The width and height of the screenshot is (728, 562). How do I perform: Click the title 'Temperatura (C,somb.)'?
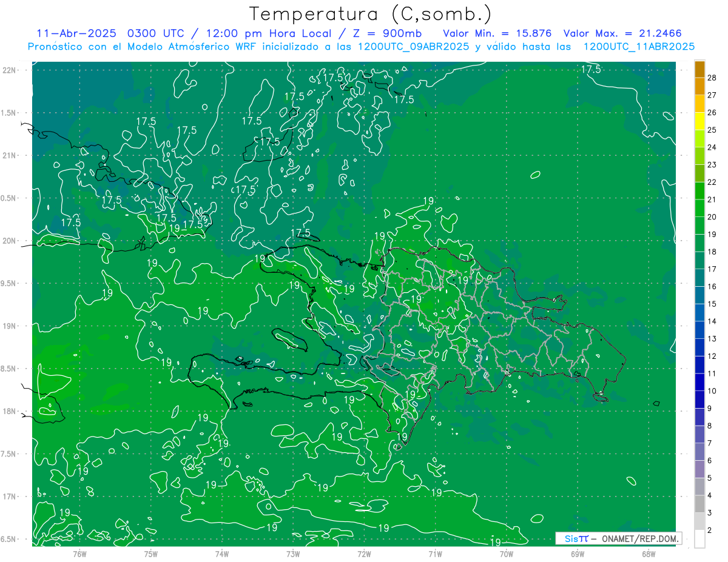click(x=371, y=15)
